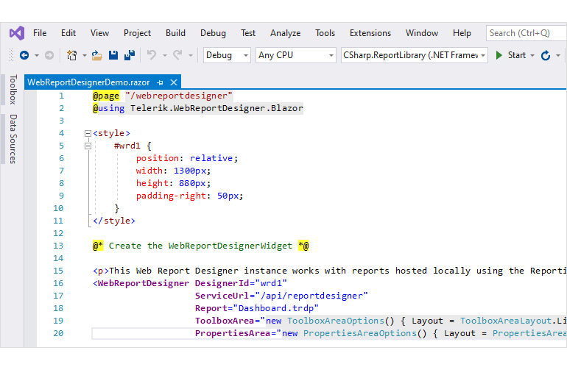567x392 pixels.
Task: Open the Edit menu
Action: (68, 33)
